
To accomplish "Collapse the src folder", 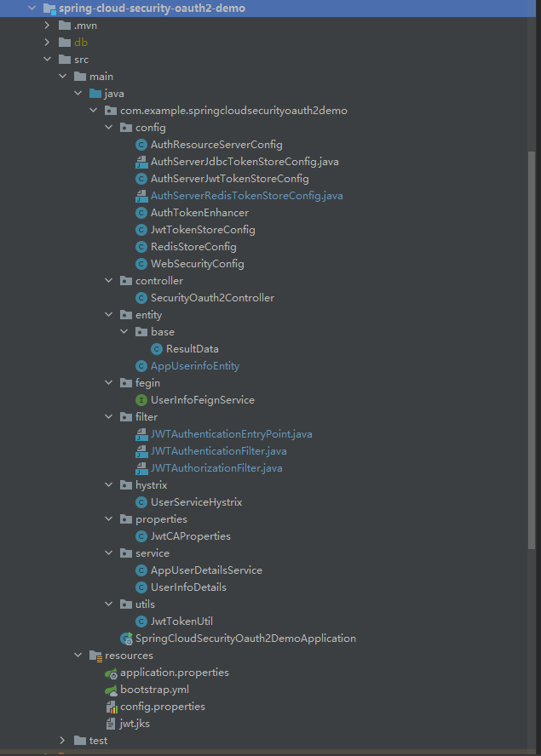I will 48,60.
